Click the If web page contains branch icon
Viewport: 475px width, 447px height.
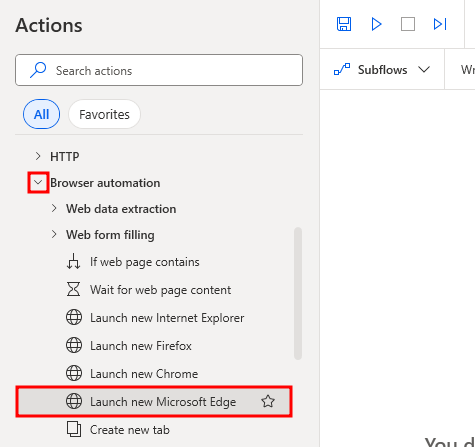(x=73, y=261)
